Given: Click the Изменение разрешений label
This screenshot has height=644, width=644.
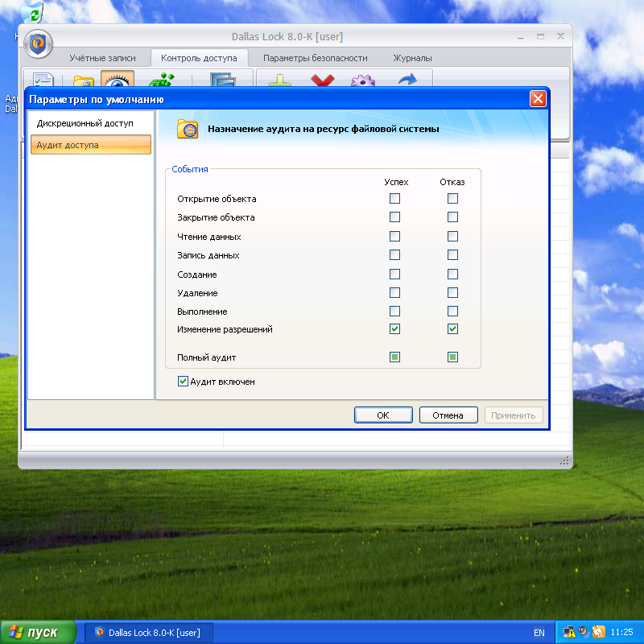Looking at the screenshot, I should [x=225, y=329].
